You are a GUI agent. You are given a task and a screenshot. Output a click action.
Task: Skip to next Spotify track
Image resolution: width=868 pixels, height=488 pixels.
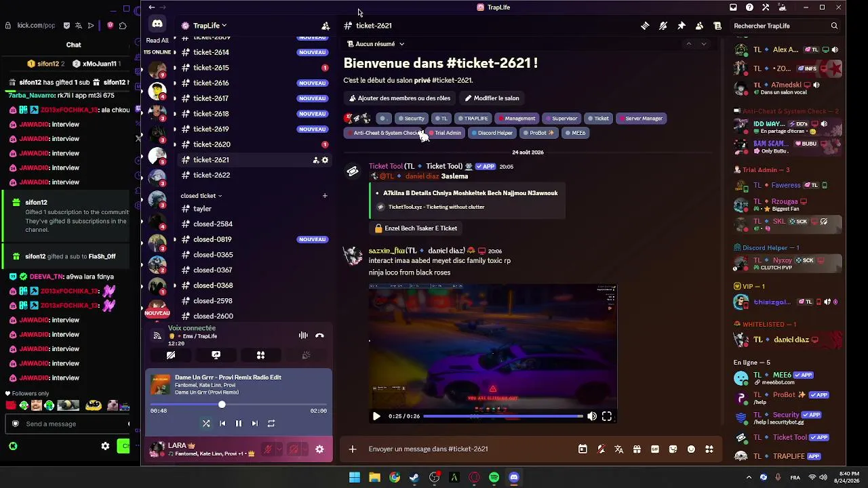click(x=254, y=424)
